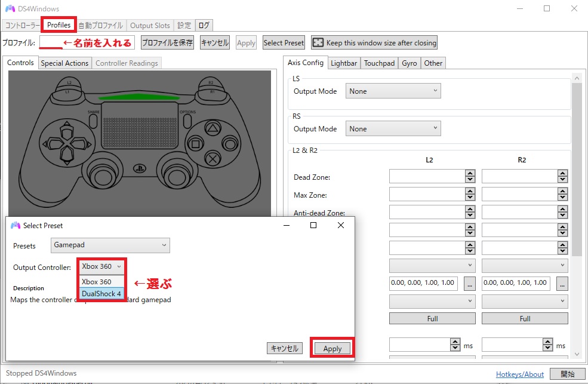This screenshot has width=588, height=384.
Task: Select DualShock 4 from the Output Controller list
Action: 101,294
